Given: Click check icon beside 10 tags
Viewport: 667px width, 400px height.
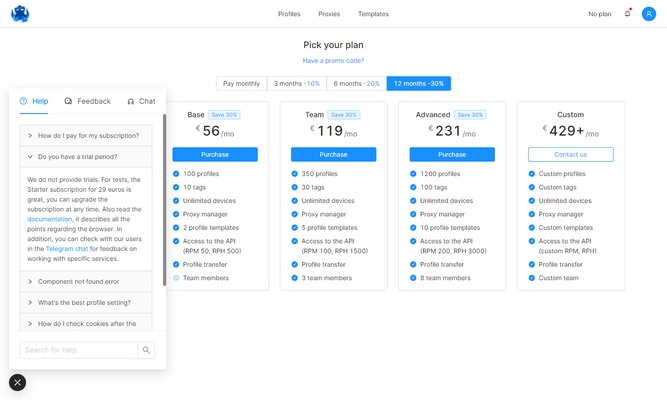Looking at the screenshot, I should pyautogui.click(x=176, y=187).
